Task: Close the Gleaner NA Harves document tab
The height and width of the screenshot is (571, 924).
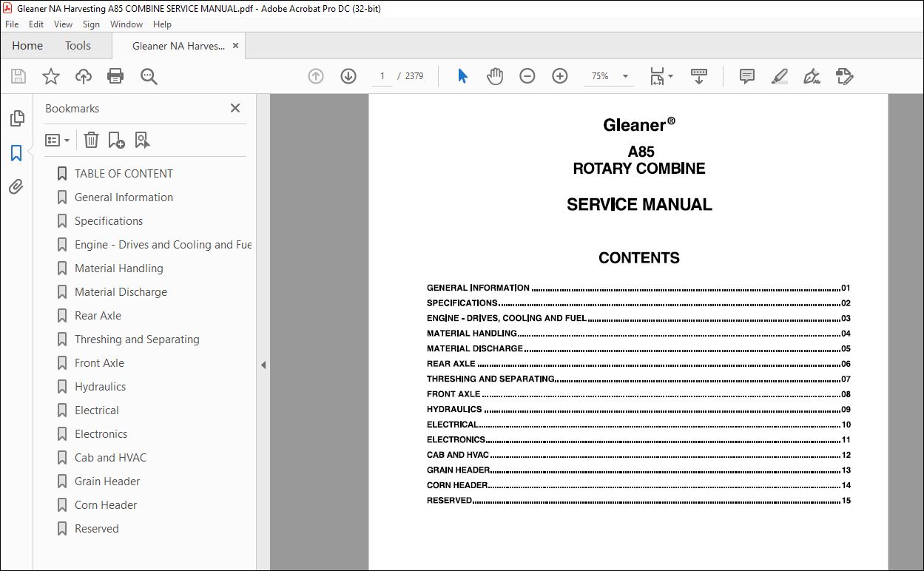Action: [x=236, y=46]
